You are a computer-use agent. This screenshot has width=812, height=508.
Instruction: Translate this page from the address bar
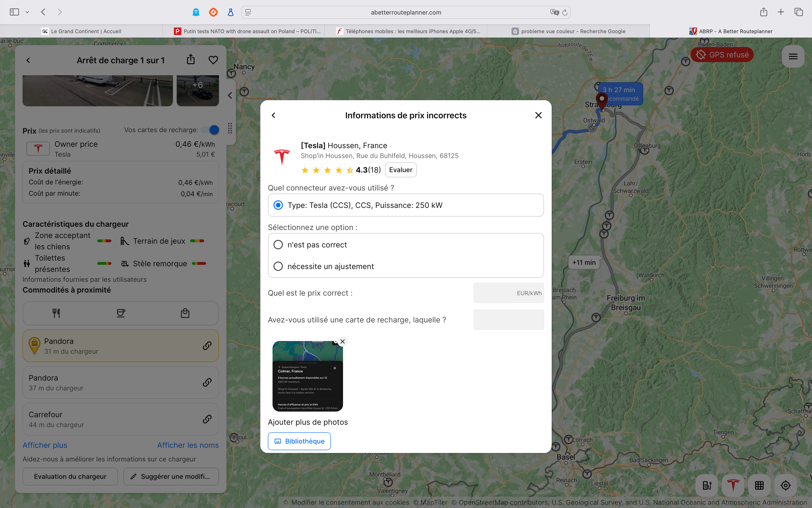click(554, 12)
